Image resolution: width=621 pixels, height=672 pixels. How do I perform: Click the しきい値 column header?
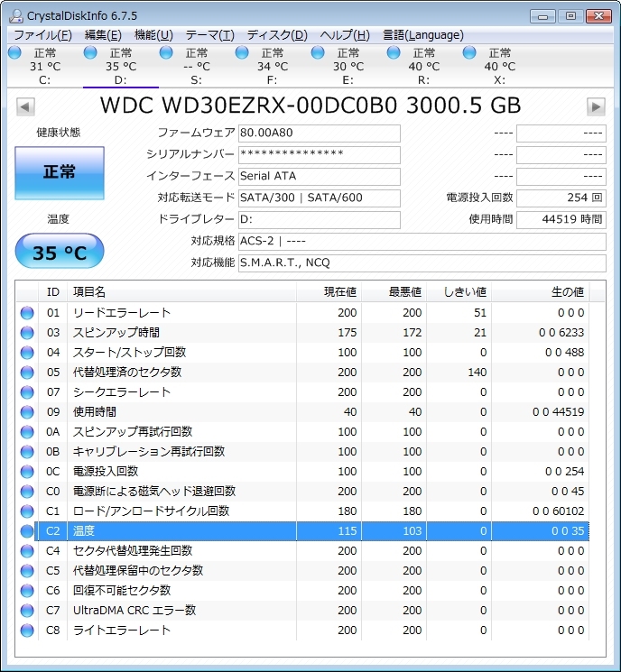pyautogui.click(x=459, y=292)
